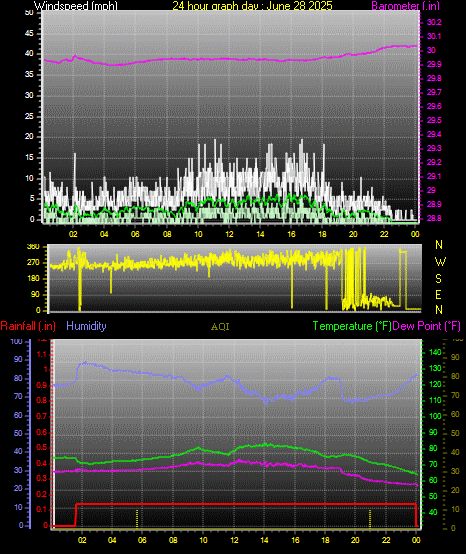466x554 pixels.
Task: Click the 'AQI' legend label
Action: coord(220,327)
